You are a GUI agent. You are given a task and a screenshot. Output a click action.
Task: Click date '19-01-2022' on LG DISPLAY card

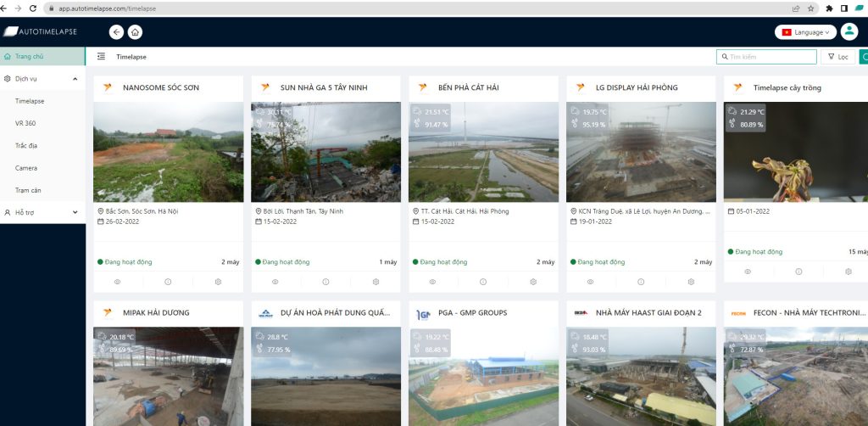pyautogui.click(x=595, y=221)
